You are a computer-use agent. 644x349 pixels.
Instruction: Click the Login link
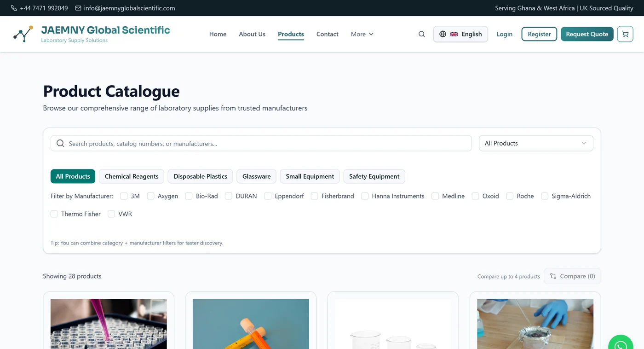tap(505, 34)
